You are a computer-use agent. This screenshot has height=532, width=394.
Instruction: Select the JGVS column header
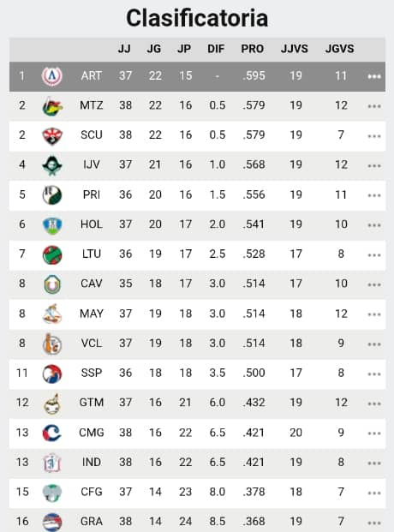coord(339,49)
